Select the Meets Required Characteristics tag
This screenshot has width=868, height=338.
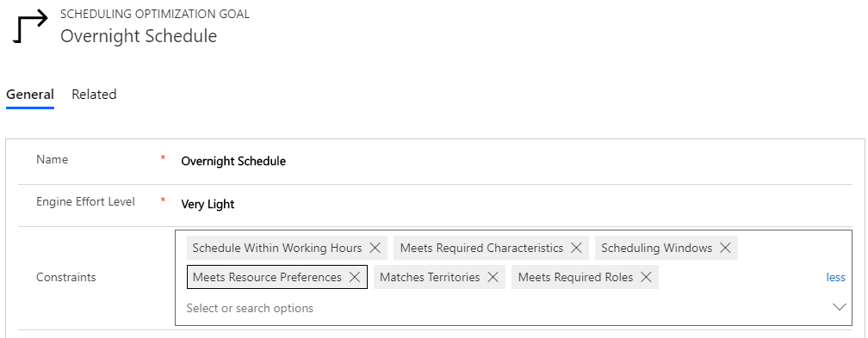coord(481,248)
